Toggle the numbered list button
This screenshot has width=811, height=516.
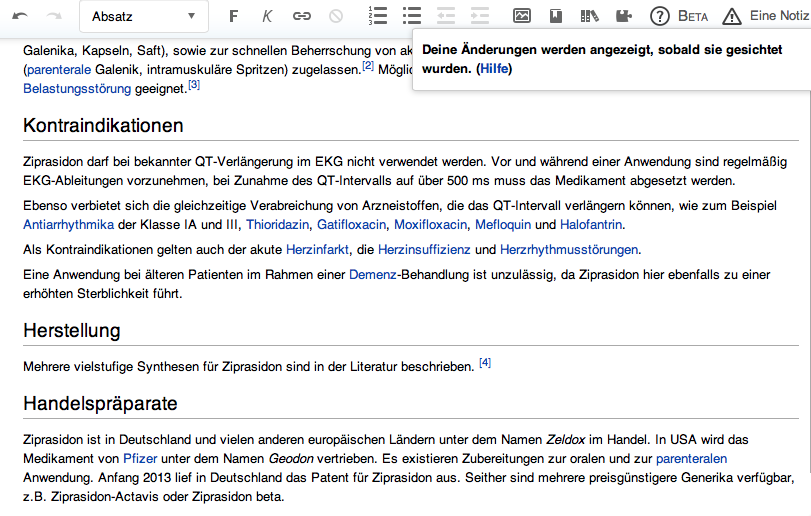point(378,17)
